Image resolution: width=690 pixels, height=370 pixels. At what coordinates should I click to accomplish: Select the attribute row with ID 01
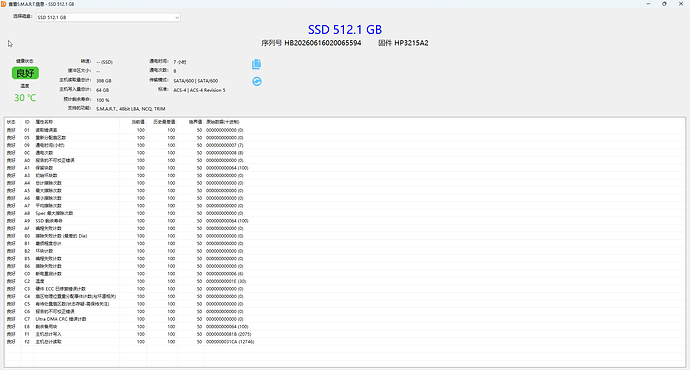345,130
